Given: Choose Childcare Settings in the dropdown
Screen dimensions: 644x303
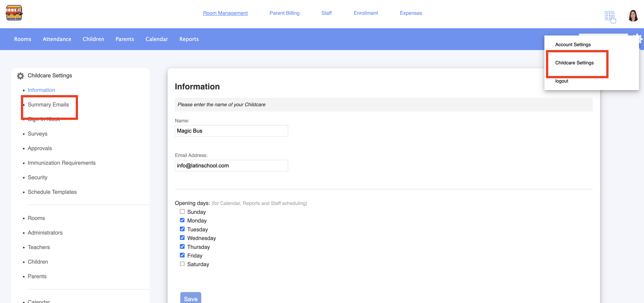Looking at the screenshot, I should click(x=574, y=63).
